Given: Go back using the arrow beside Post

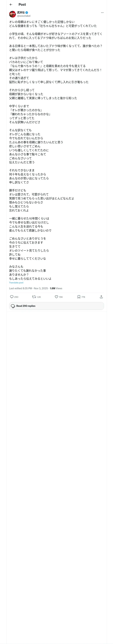Looking at the screenshot, I should (x=11, y=5).
